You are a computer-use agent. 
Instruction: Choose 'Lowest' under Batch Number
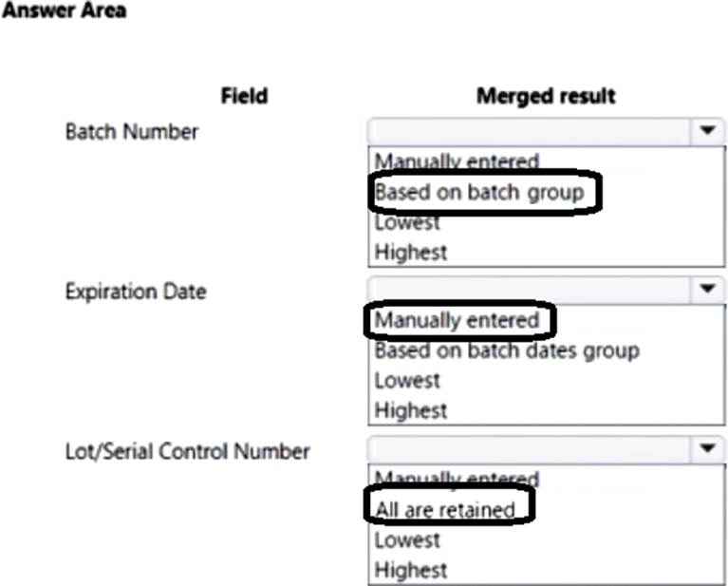pos(407,223)
